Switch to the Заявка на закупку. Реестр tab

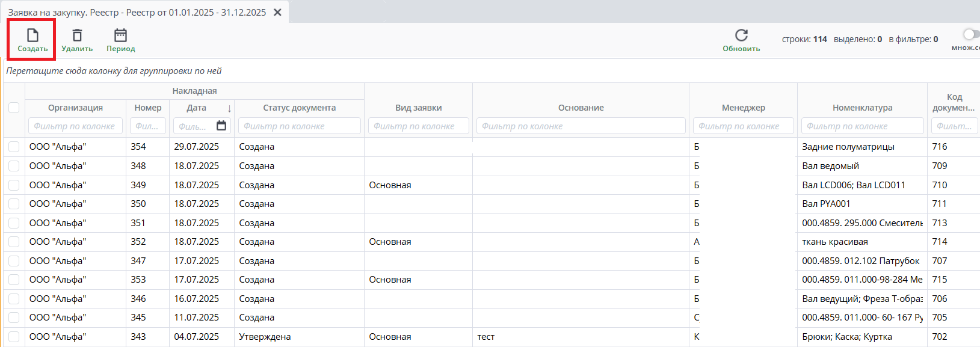pyautogui.click(x=137, y=12)
